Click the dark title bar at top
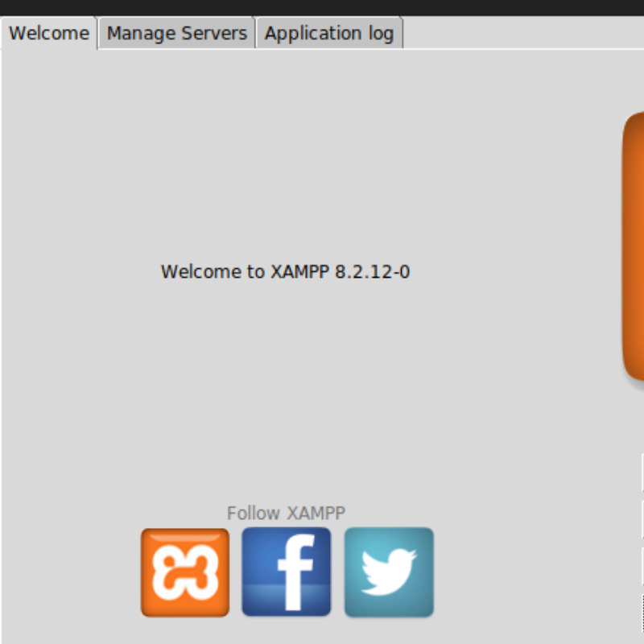The image size is (644, 644). point(322,7)
